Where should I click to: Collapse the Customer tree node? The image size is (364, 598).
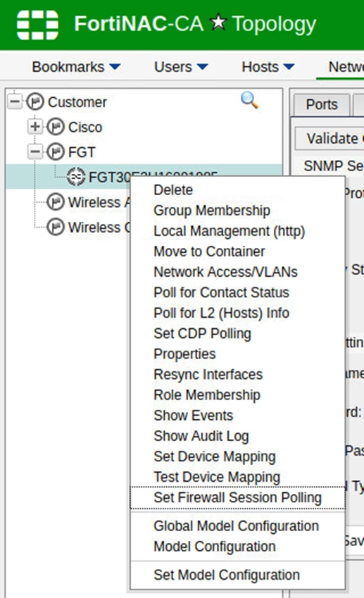coord(15,102)
